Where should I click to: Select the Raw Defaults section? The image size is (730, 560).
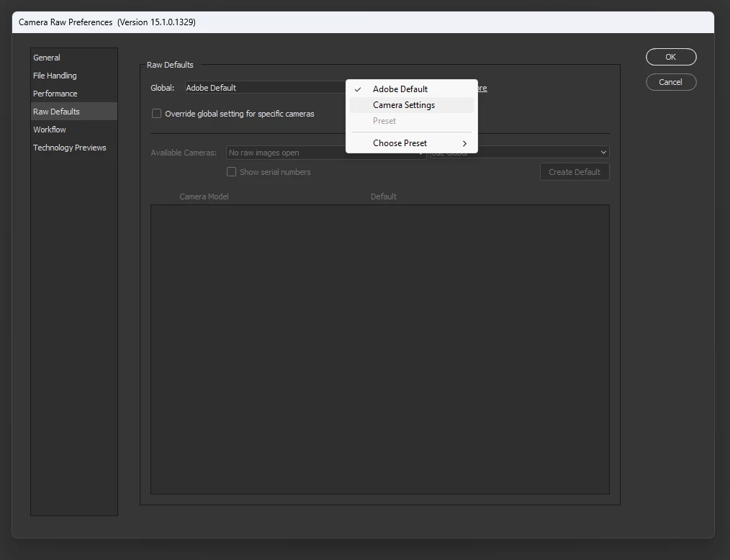coord(73,112)
